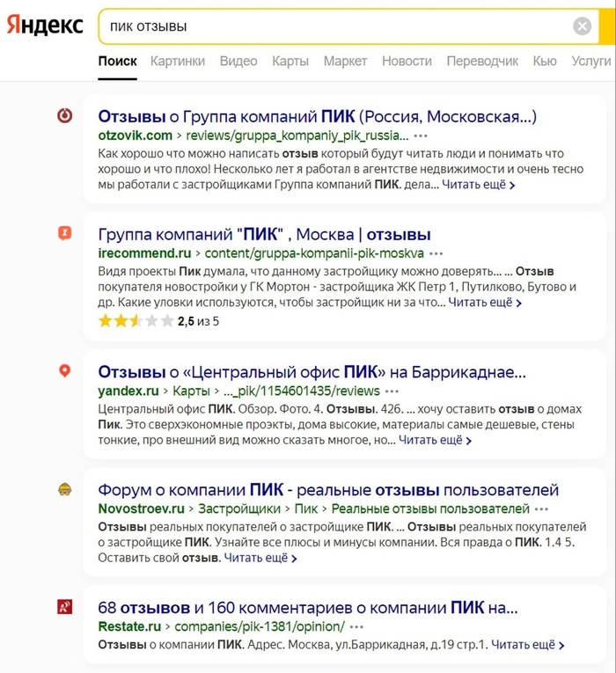Viewport: 616px width, 673px height.
Task: Open the three-dot menu of Novostroev result
Action: click(x=542, y=509)
